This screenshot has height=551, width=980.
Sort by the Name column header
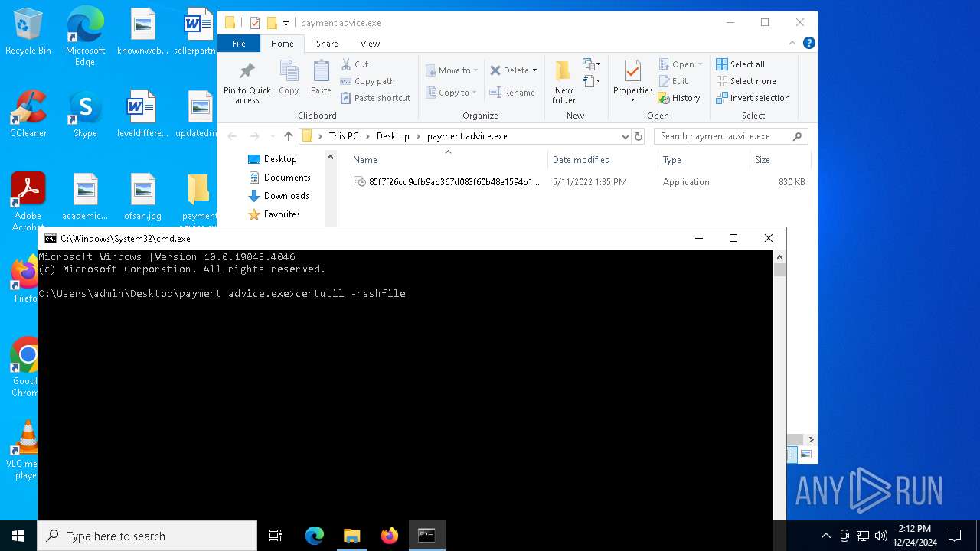pyautogui.click(x=365, y=160)
